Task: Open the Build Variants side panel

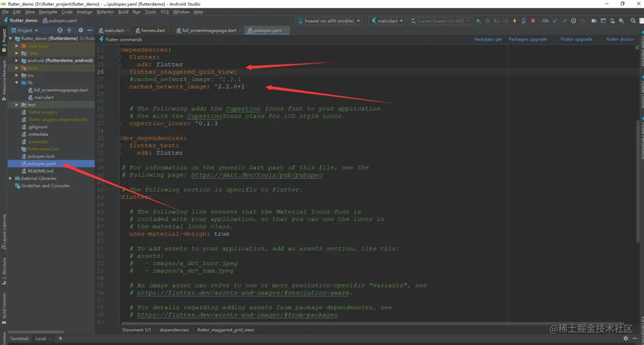Action: [4, 308]
